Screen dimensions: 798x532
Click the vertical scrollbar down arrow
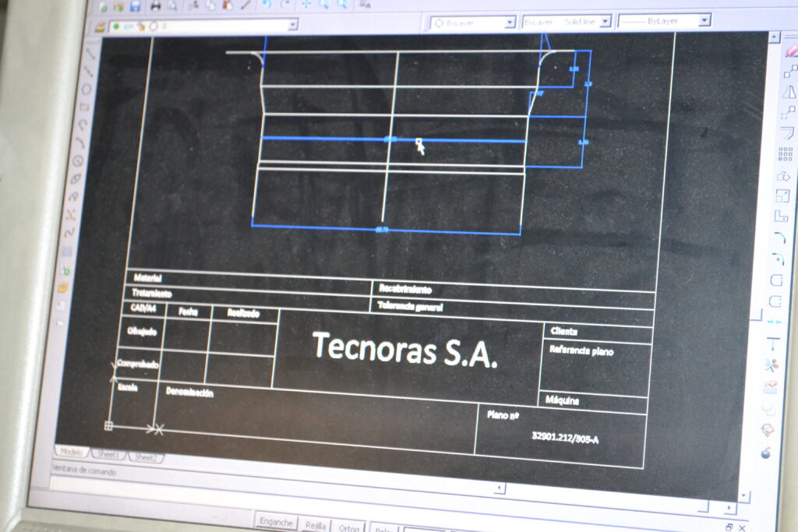click(x=744, y=495)
